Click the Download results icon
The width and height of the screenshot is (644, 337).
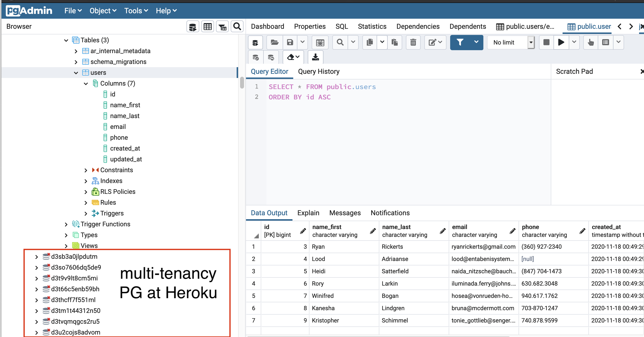coord(315,57)
